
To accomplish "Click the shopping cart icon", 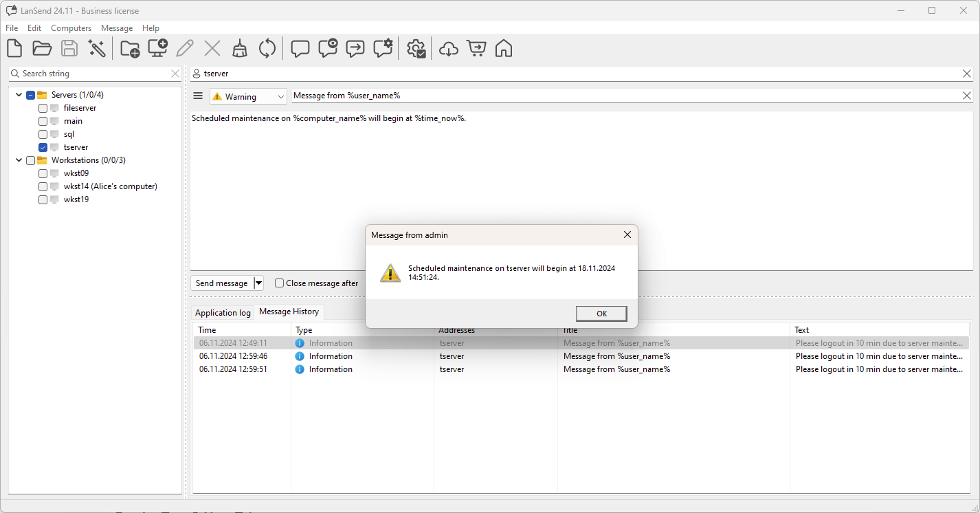I will tap(476, 48).
